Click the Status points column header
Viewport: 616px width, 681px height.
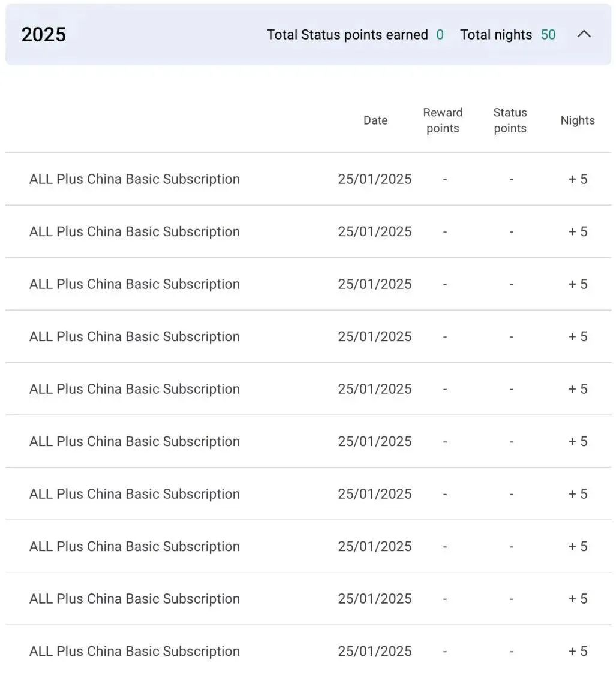510,120
